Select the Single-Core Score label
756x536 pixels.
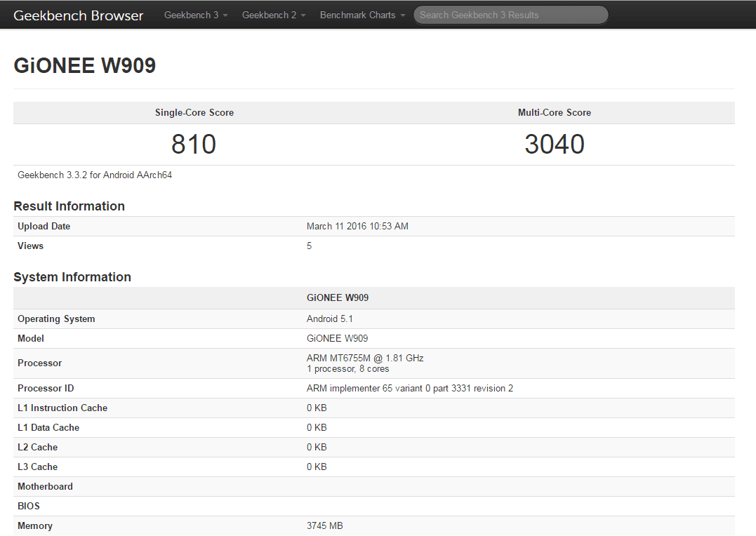point(194,112)
